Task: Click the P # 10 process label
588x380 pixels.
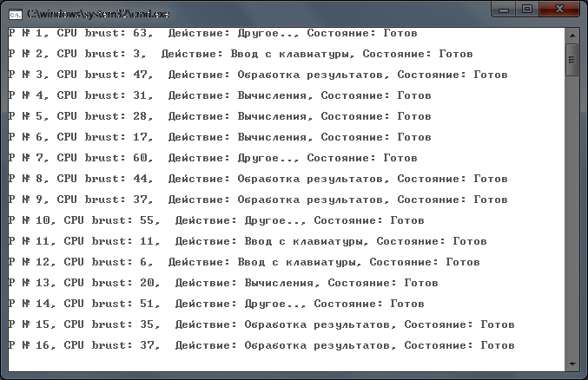Action: pos(31,220)
